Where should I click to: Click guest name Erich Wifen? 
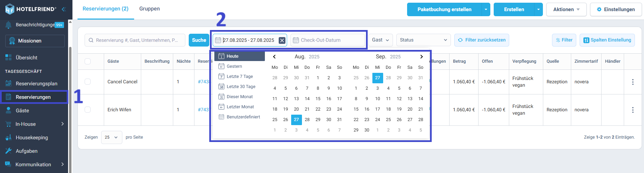pos(119,110)
